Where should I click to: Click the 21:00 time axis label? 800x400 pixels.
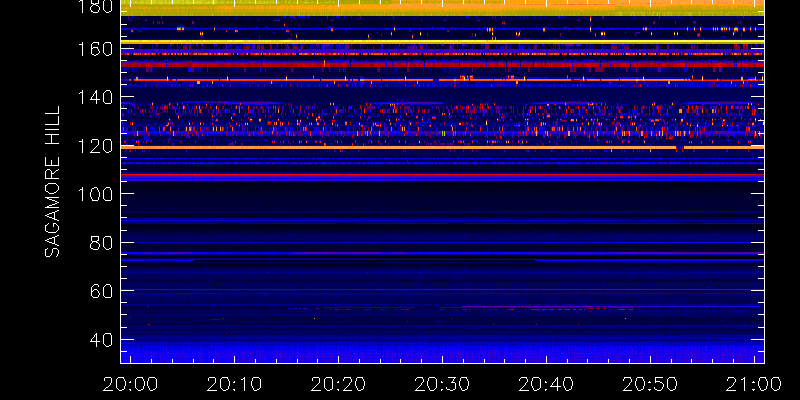coord(754,384)
